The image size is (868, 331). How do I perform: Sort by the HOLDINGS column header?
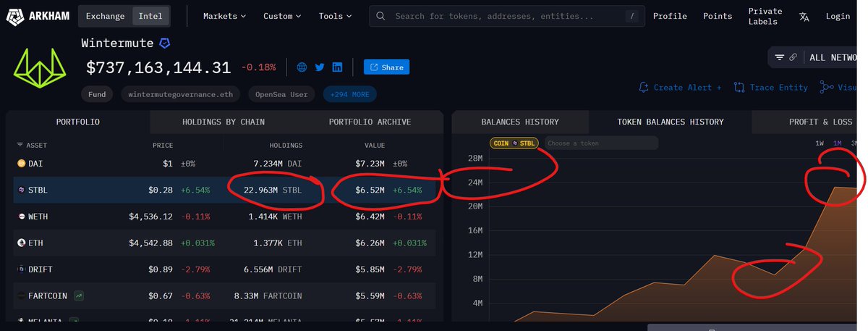[285, 145]
